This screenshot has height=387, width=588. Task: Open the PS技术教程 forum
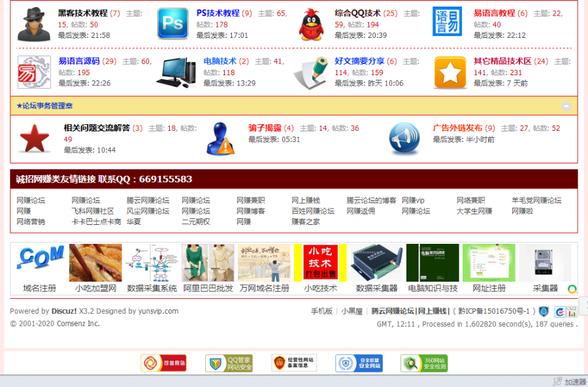pos(218,13)
